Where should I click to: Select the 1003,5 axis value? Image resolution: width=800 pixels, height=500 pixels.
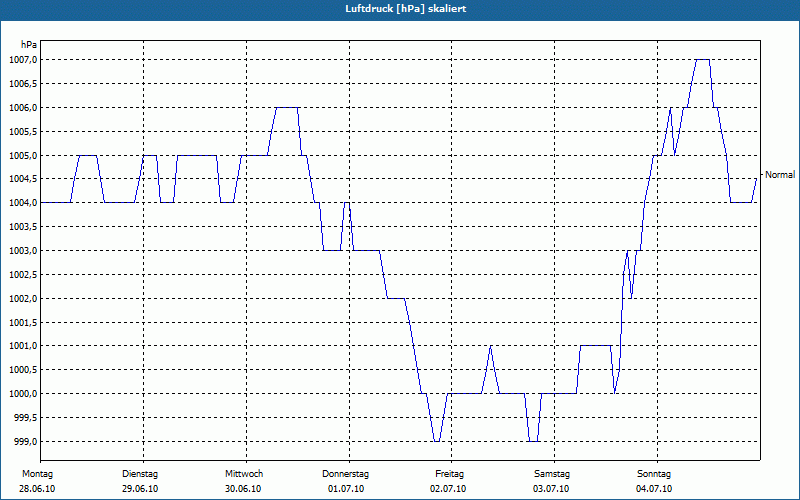coord(23,227)
